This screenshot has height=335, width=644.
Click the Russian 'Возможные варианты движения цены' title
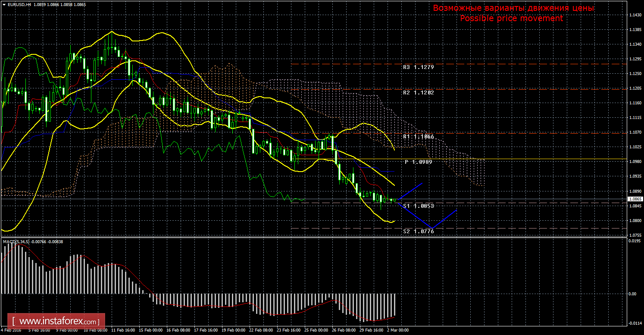513,8
